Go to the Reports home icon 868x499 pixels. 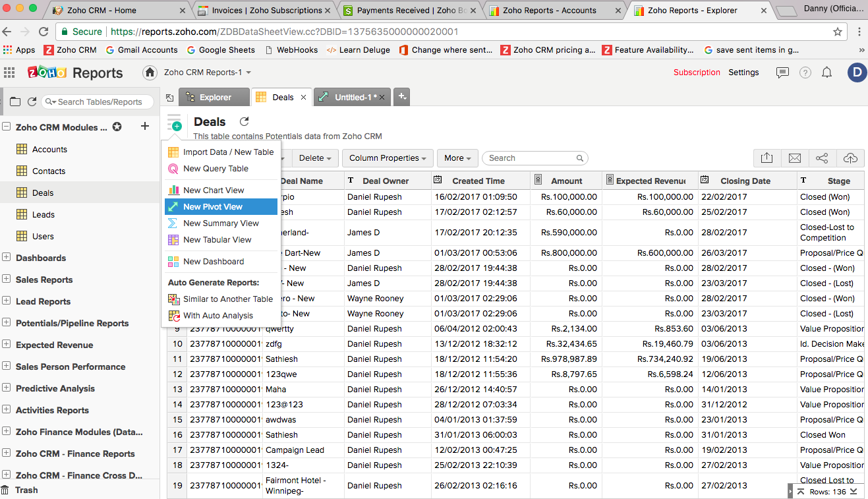[150, 73]
